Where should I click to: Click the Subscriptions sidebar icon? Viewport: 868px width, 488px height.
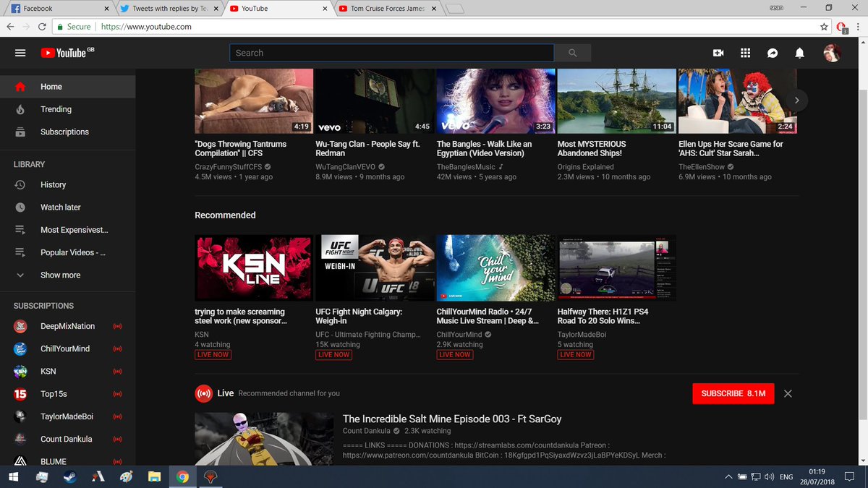tap(20, 132)
